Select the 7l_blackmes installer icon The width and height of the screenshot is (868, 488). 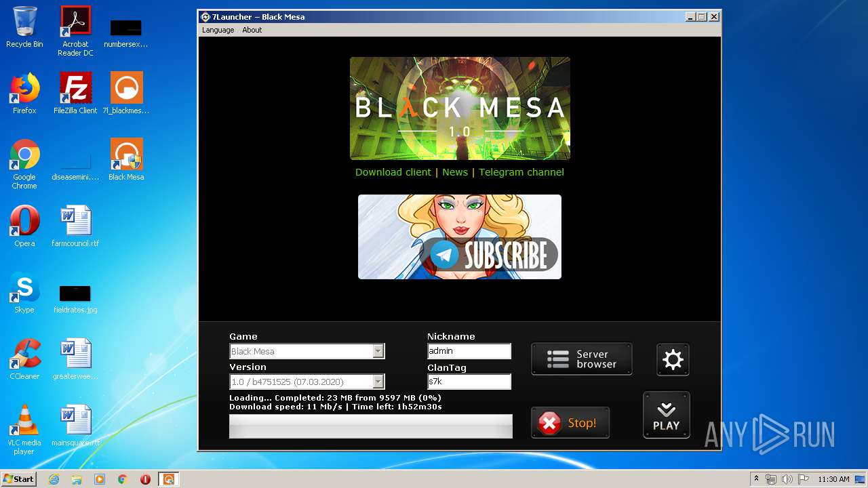(126, 94)
